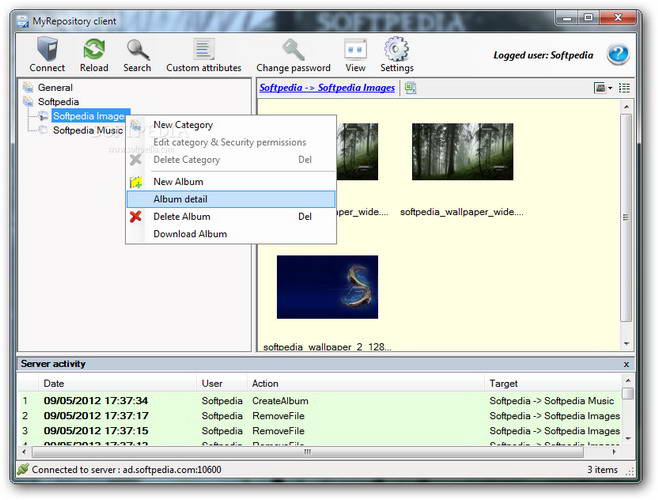Choose Download Album in the context menu

231,234
